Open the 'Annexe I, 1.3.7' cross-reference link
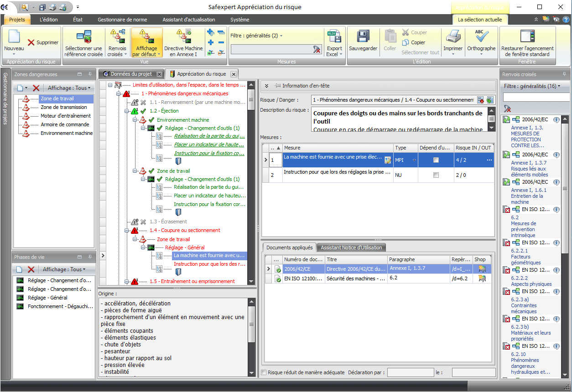The image size is (572, 392). point(528,163)
